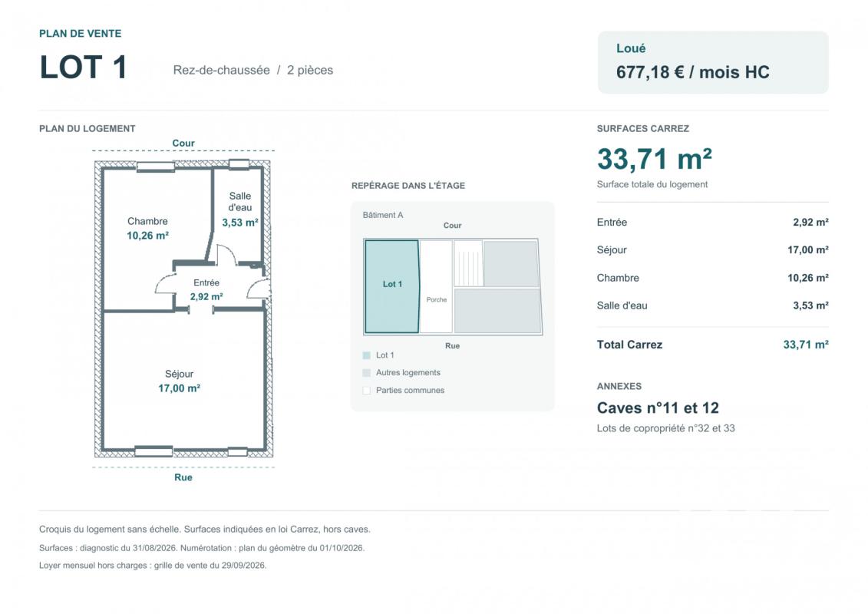Click the "Entrée" row in the surfaces table
Viewport: 868px width, 614px height.
point(712,222)
